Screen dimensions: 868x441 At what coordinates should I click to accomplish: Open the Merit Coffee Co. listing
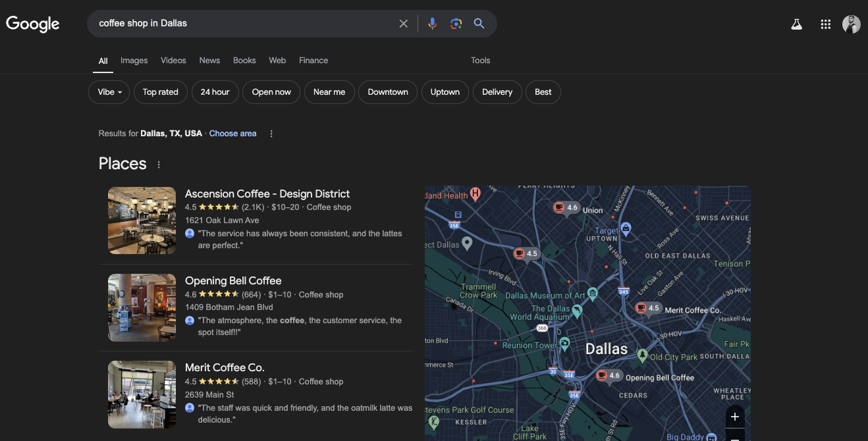coord(225,368)
